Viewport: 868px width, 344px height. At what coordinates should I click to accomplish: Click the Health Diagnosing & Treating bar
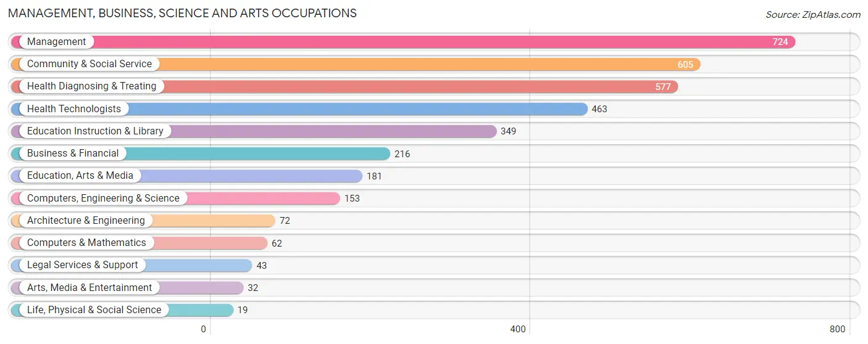[x=344, y=86]
